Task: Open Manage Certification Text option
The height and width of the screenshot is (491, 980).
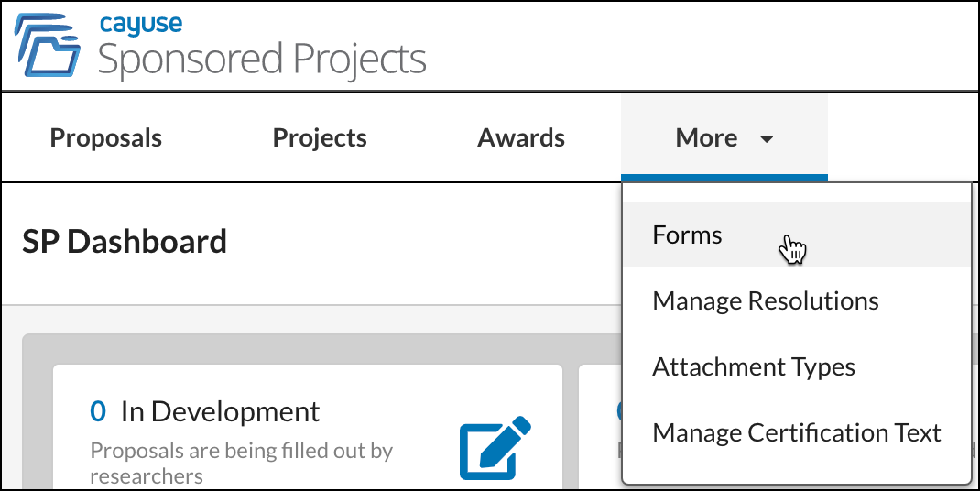Action: click(797, 432)
